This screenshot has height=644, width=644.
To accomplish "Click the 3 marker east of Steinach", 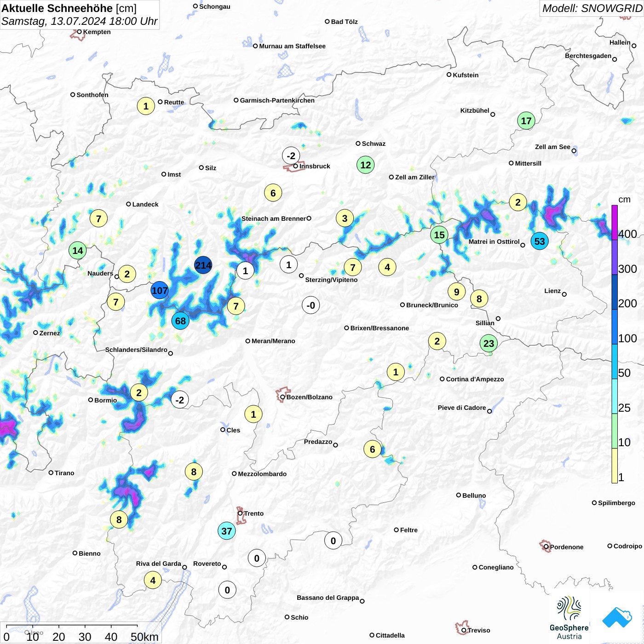I will (x=345, y=218).
